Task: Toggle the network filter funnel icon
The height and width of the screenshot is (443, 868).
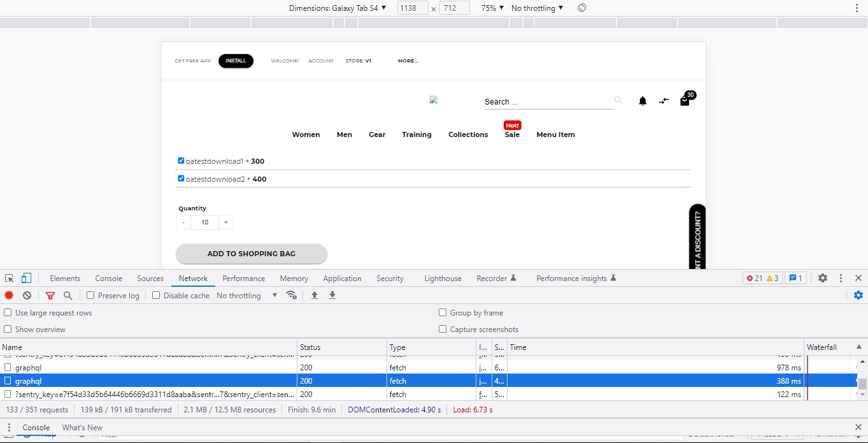Action: [x=50, y=295]
